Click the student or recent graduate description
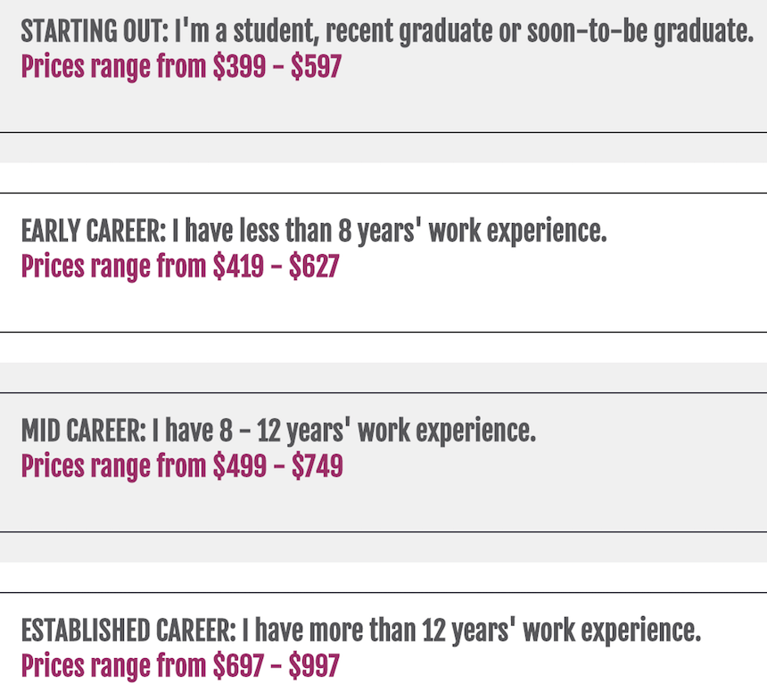 [x=464, y=33]
